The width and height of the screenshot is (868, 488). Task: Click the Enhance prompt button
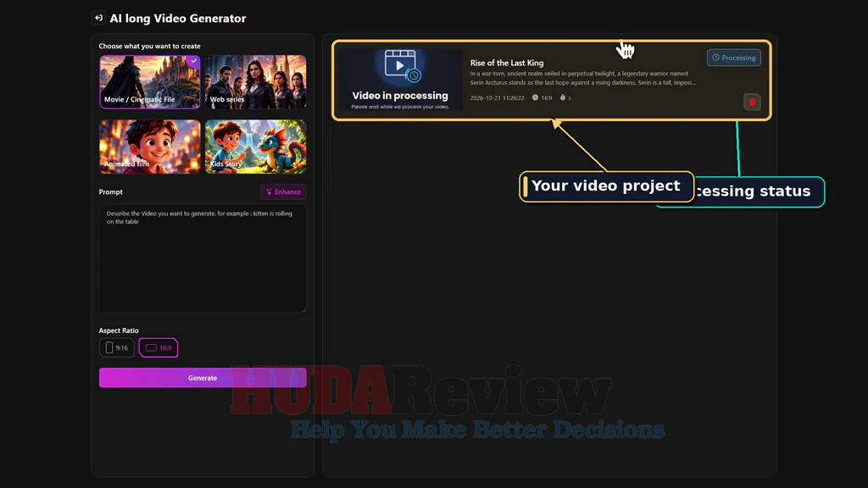(x=283, y=192)
